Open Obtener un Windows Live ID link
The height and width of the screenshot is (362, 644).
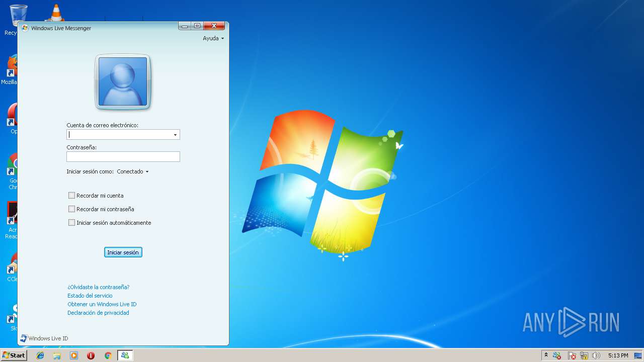102,304
